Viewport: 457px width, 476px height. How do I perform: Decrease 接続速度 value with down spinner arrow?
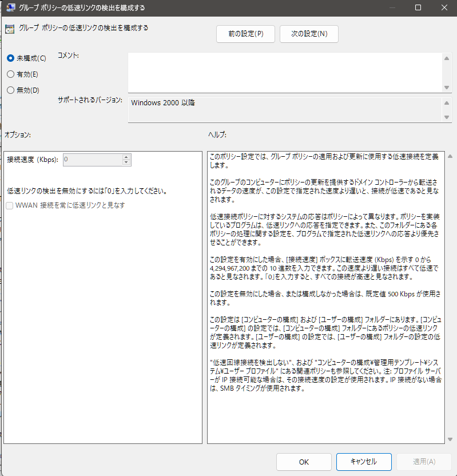tap(126, 162)
